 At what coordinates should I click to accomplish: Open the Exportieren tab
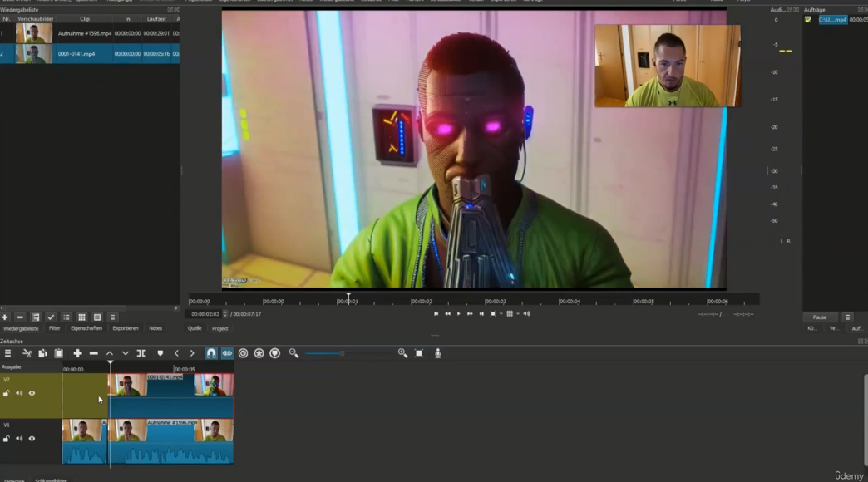[125, 328]
